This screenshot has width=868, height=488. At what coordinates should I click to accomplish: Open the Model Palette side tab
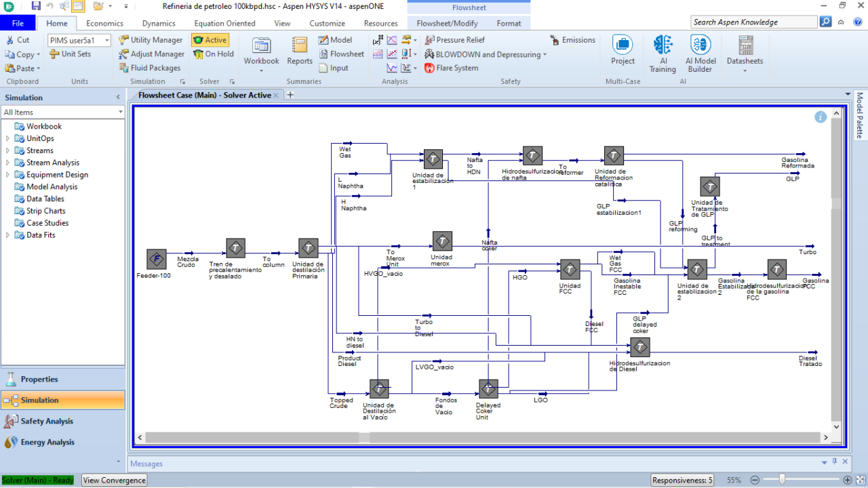(859, 115)
